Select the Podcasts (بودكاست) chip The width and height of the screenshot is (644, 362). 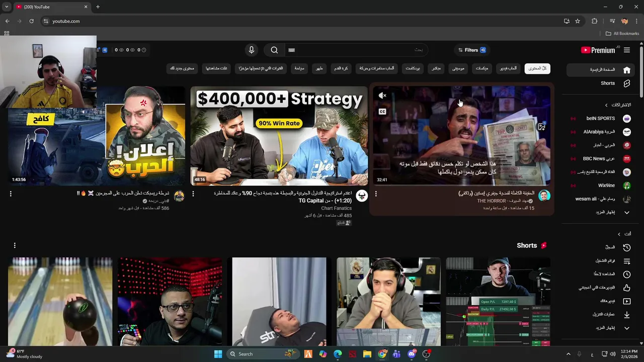tap(413, 68)
